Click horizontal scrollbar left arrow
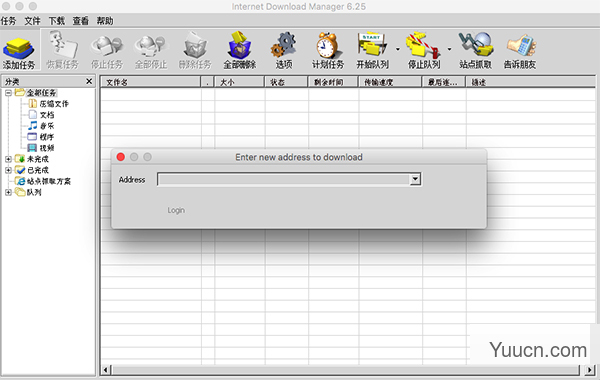 click(x=106, y=370)
